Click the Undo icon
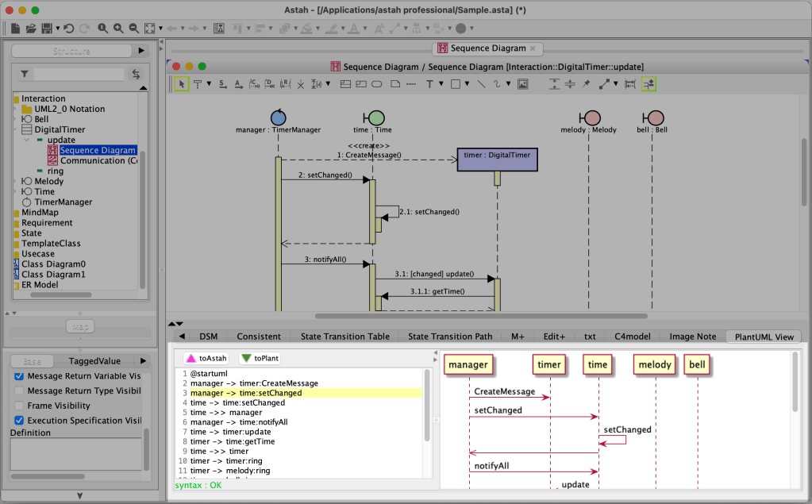This screenshot has width=812, height=504. [68, 29]
